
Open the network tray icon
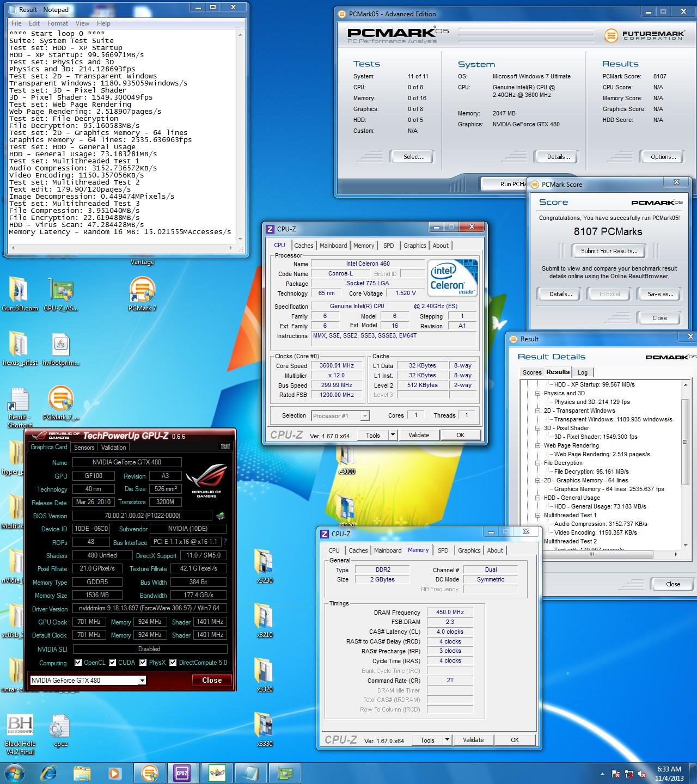tap(630, 774)
